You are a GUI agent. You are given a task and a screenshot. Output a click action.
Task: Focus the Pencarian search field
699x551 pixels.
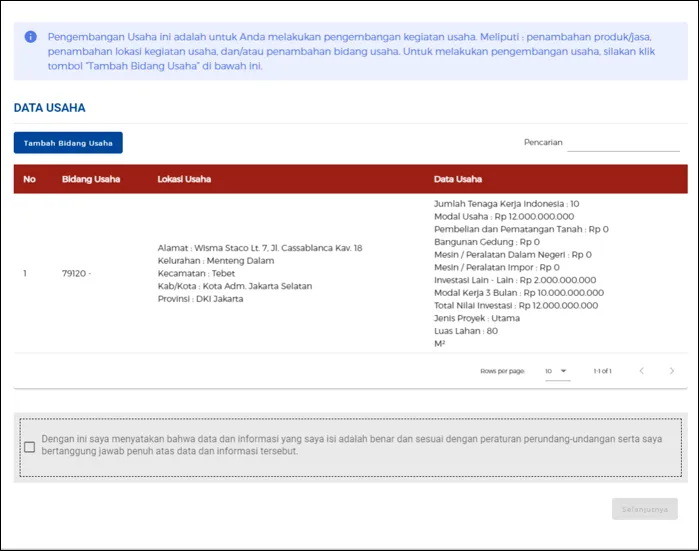pyautogui.click(x=623, y=143)
